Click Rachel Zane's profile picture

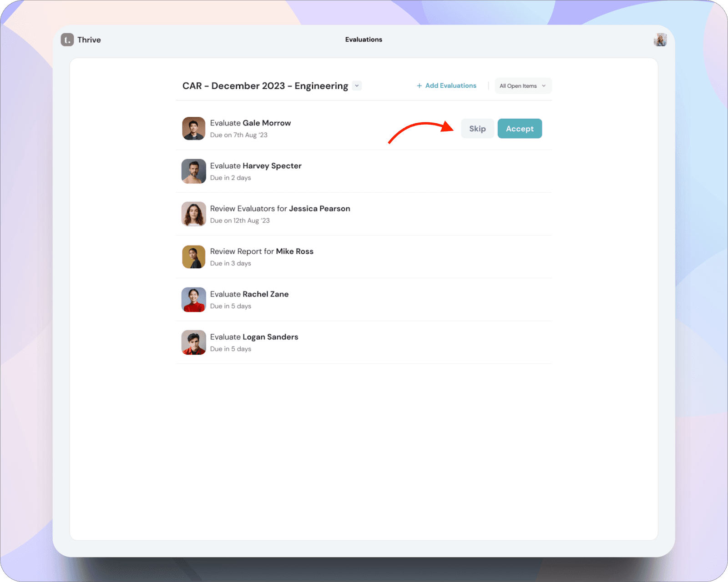click(194, 300)
